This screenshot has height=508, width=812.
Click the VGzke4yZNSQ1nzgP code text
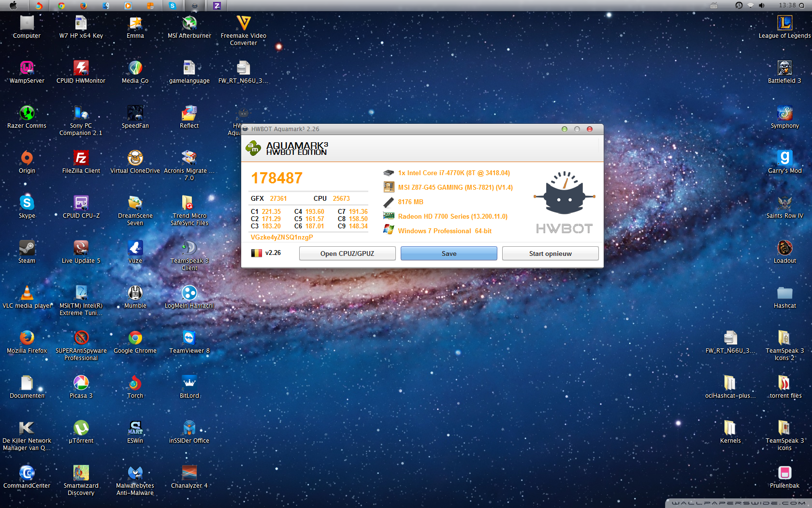point(282,237)
